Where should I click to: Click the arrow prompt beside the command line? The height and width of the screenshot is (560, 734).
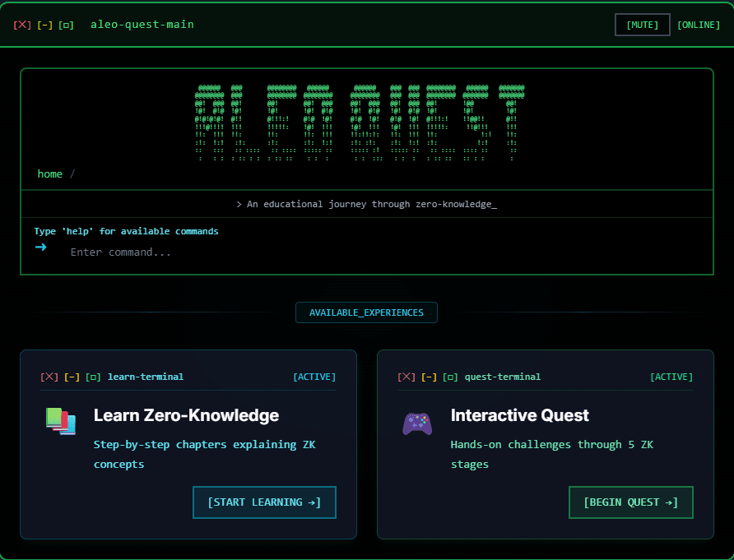(42, 247)
